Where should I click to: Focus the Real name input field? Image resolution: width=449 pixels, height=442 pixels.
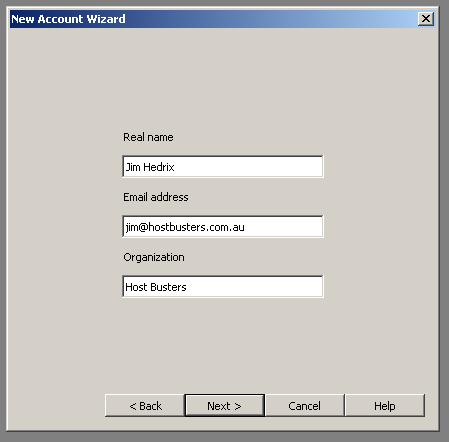(223, 166)
